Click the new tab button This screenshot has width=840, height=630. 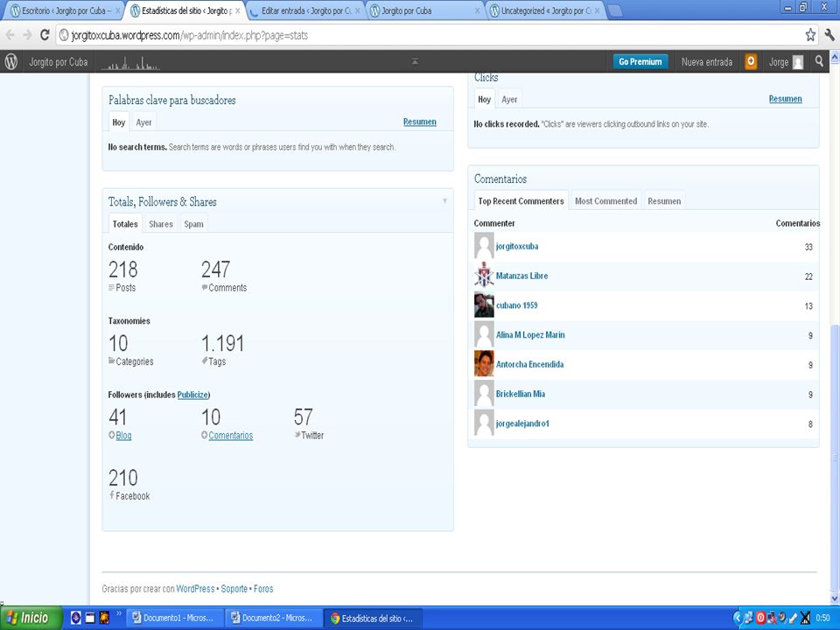(x=615, y=10)
